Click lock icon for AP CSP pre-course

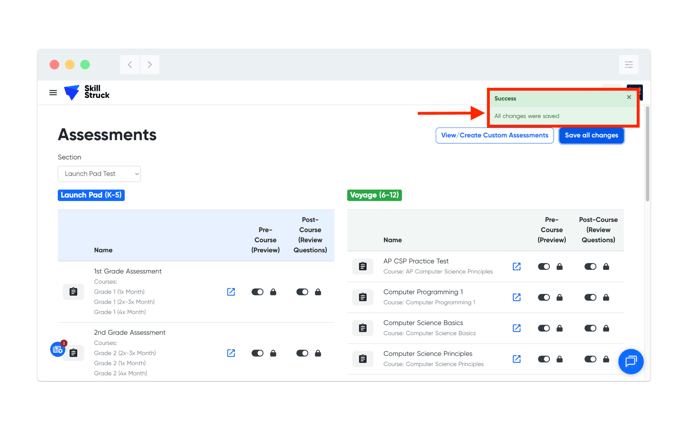pos(560,267)
